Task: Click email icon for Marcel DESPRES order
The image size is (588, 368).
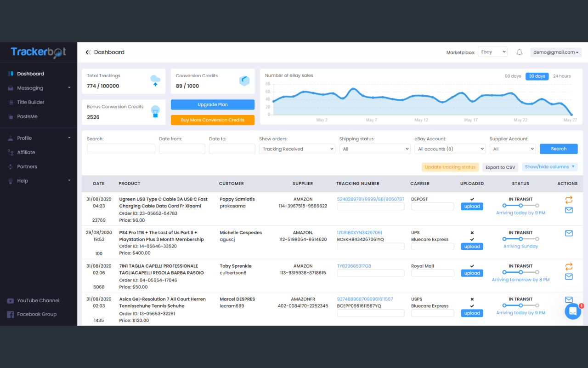Action: (x=569, y=300)
